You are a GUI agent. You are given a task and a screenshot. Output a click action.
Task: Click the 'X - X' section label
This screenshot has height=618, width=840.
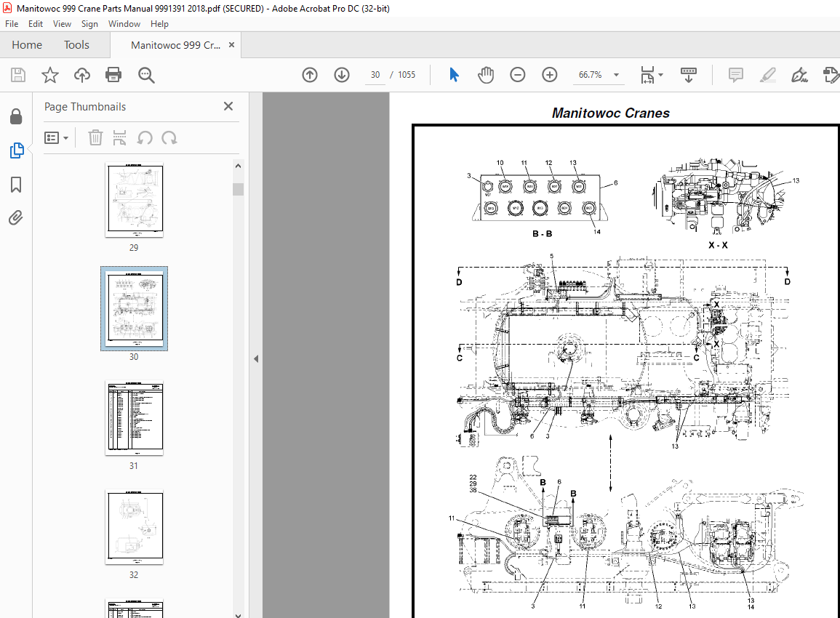(718, 245)
